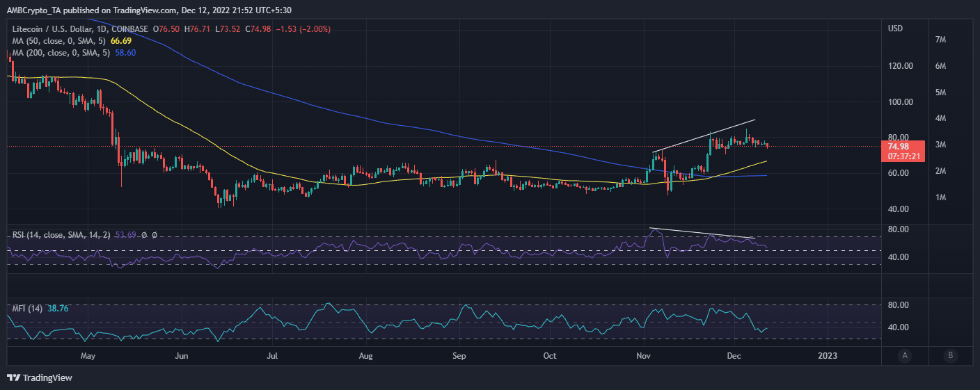Select the MFI (14) indicator legend
The height and width of the screenshot is (390, 980).
point(28,307)
